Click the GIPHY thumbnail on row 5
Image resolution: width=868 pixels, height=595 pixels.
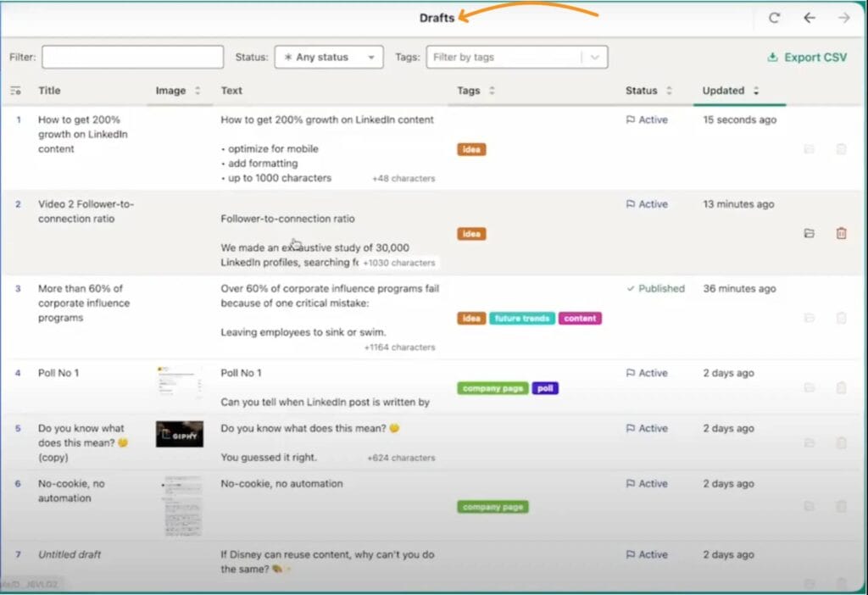(179, 434)
